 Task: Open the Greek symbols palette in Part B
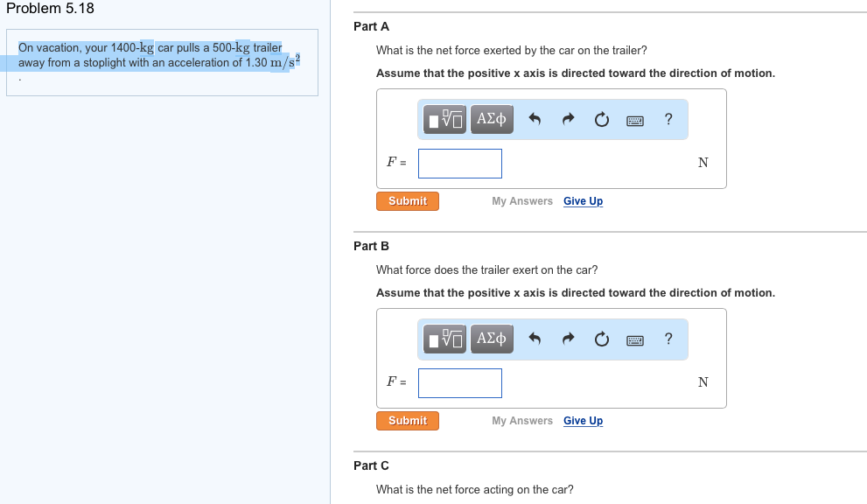[x=492, y=339]
